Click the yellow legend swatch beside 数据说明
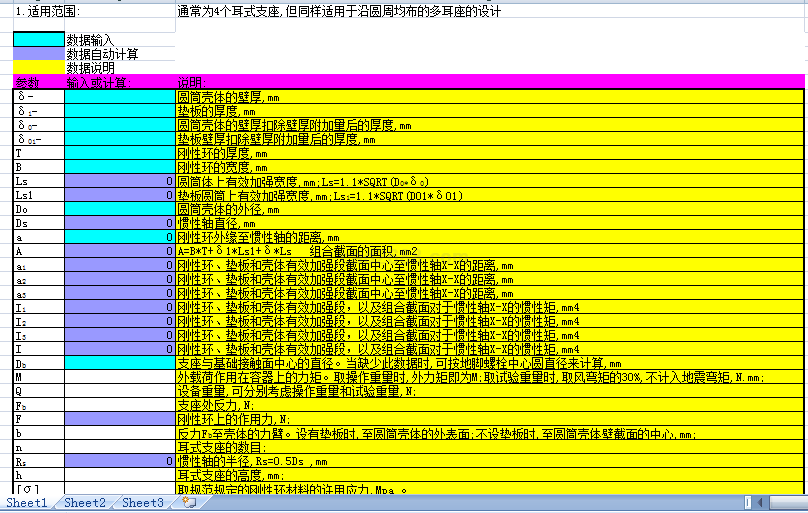Image resolution: width=808 pixels, height=513 pixels. coord(38,67)
